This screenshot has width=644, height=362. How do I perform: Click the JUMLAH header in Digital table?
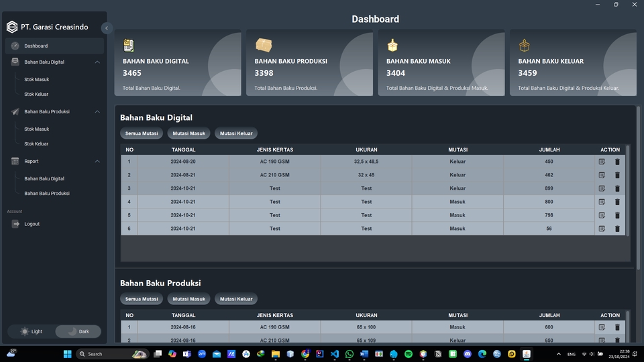click(549, 149)
